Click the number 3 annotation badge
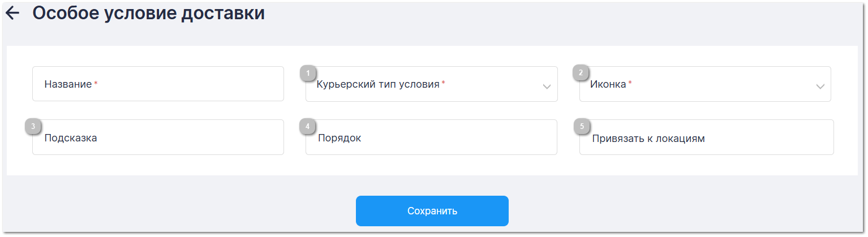Viewport: 868px width, 237px height. pos(34,127)
